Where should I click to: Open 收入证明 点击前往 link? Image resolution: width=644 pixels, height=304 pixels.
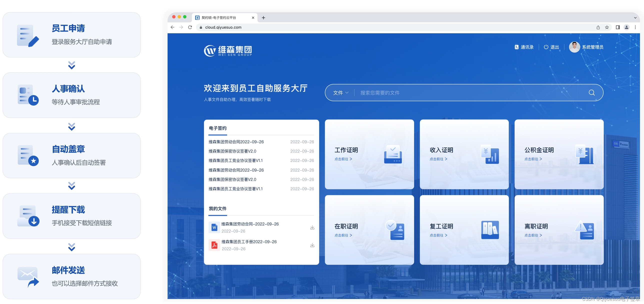(438, 159)
